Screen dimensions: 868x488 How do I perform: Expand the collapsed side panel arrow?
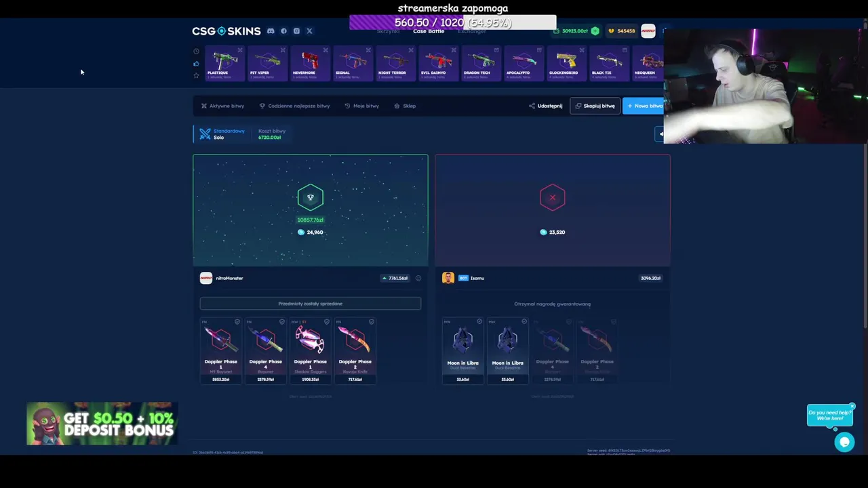[x=660, y=134]
